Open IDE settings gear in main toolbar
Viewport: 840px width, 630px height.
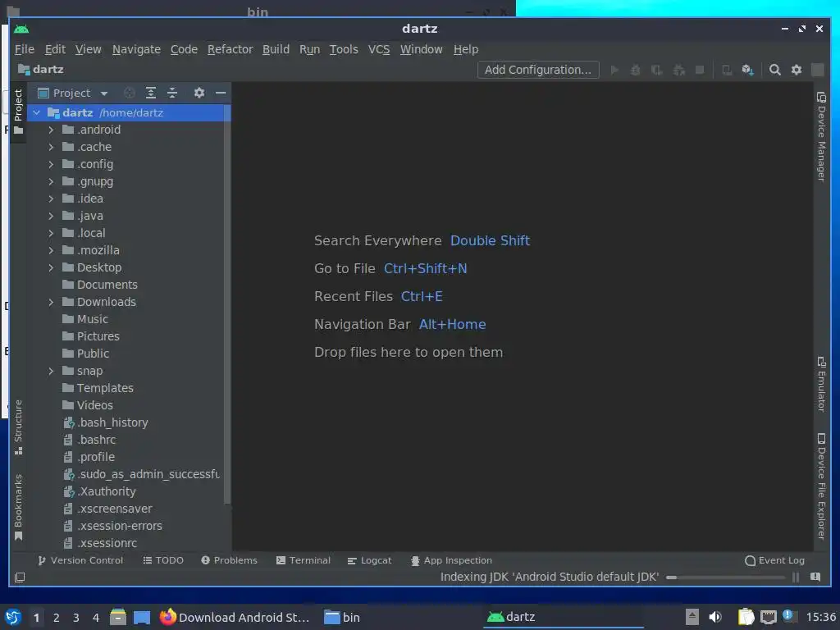[797, 70]
